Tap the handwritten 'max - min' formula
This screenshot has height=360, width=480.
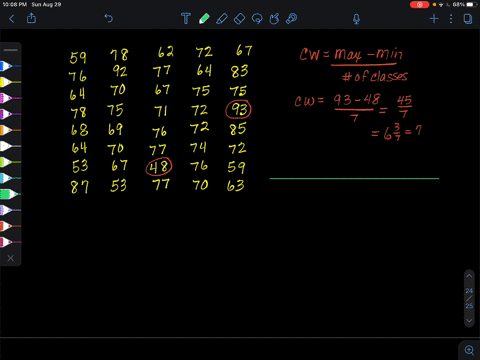coord(368,54)
